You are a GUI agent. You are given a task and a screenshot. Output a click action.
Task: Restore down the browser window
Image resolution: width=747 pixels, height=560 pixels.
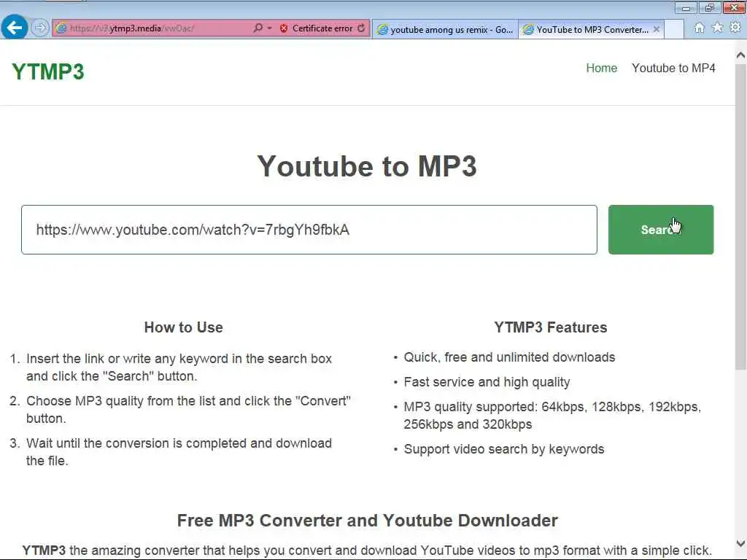[x=709, y=7]
